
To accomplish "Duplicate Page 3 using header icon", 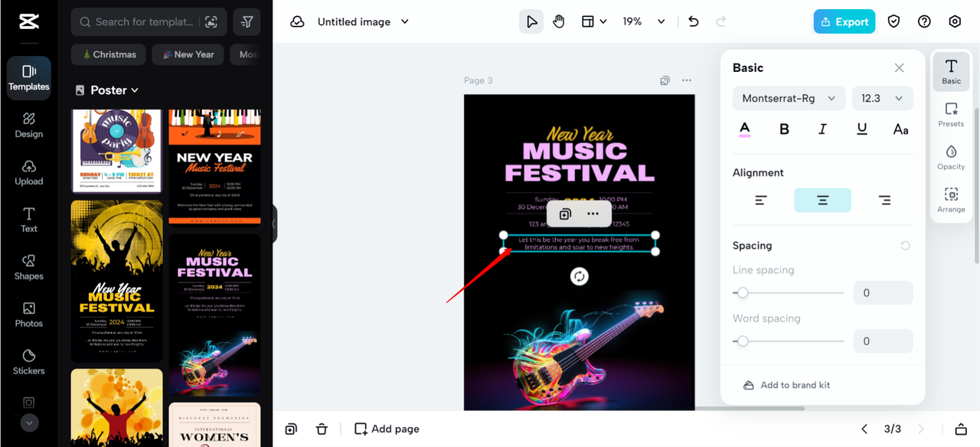I will point(665,80).
